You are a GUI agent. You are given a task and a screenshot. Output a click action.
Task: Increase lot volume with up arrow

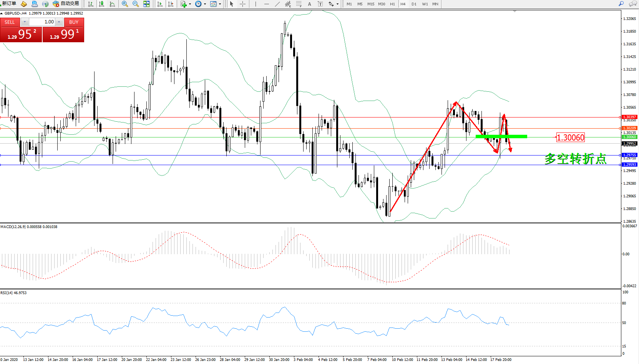(x=59, y=22)
